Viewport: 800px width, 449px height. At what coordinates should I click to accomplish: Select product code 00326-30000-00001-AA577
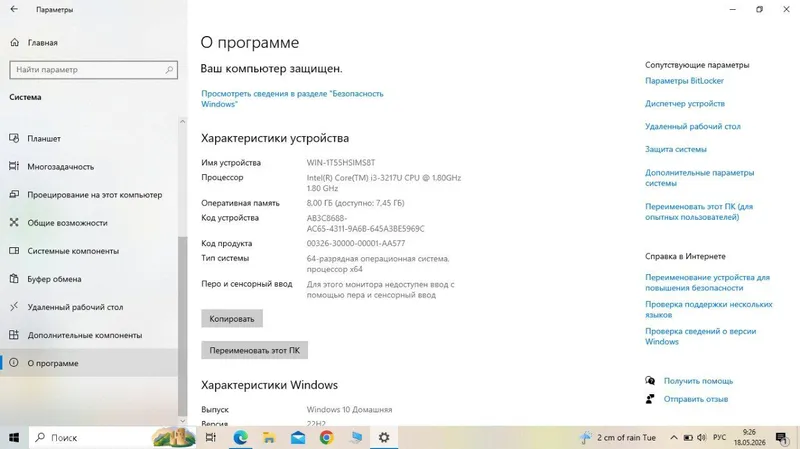pos(356,243)
